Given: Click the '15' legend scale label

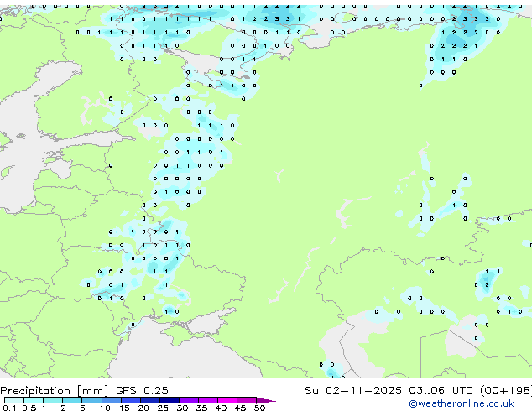Looking at the screenshot, I should [x=124, y=408].
